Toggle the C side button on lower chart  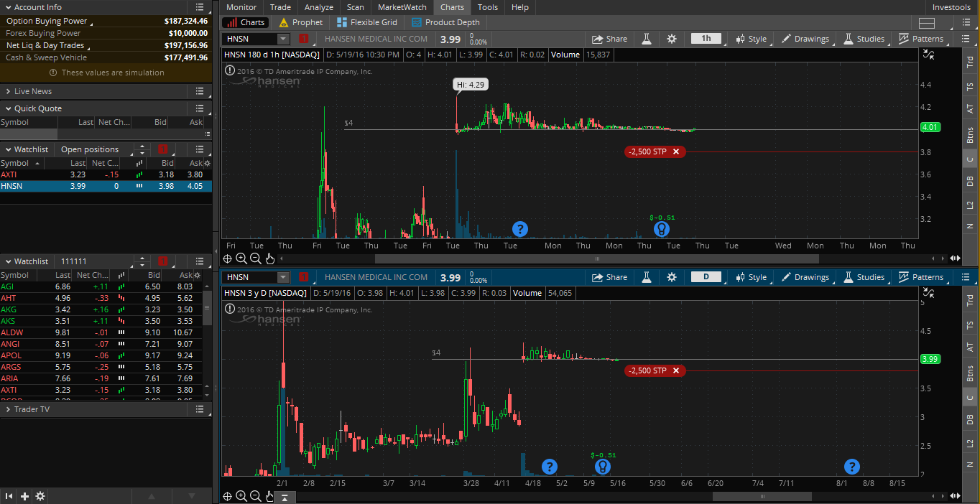point(970,398)
